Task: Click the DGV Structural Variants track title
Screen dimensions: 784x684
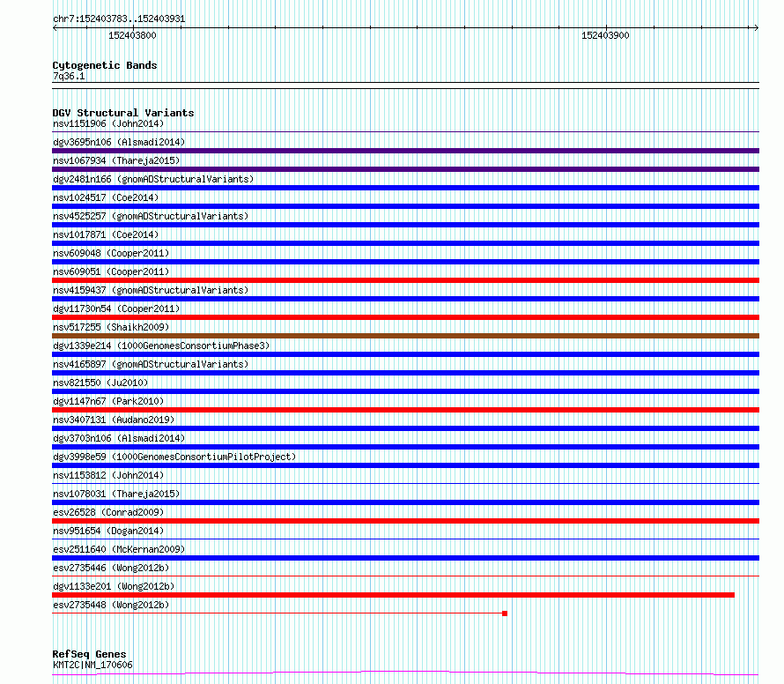Action: point(123,113)
